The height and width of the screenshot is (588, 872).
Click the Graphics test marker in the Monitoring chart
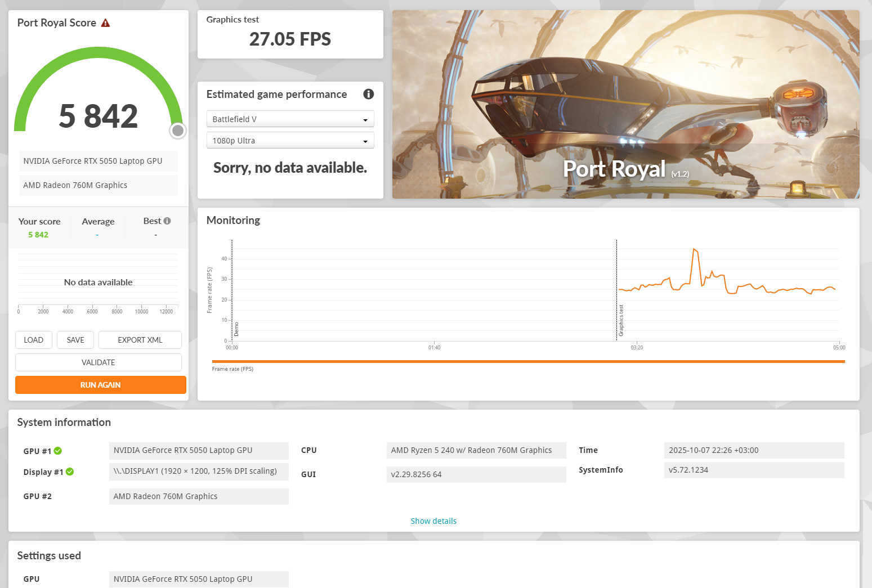pos(621,321)
